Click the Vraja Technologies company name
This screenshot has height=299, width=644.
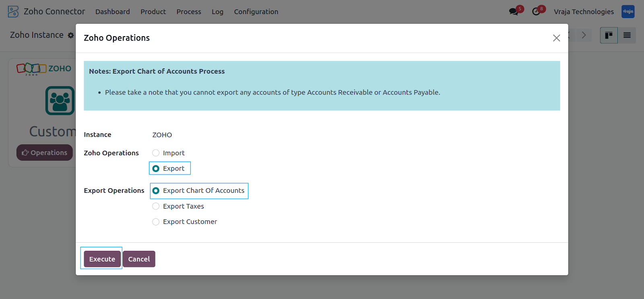584,12
